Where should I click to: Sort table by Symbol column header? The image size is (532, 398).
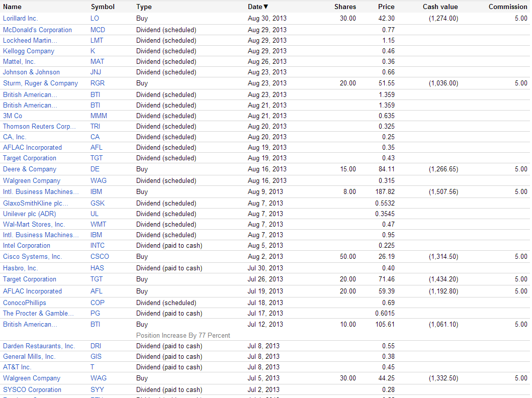pos(103,7)
